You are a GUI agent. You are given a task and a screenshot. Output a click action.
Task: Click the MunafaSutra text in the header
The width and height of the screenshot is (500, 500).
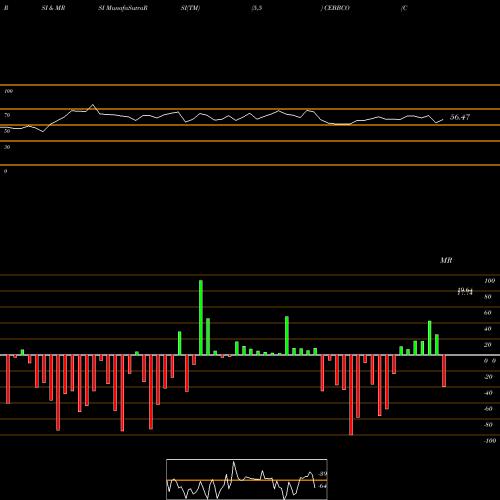point(126,8)
